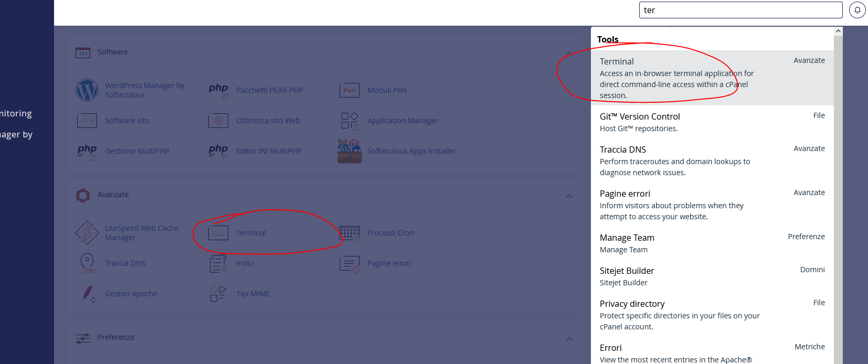Click the Avanzate section title
Viewport: 868px width, 364px height.
(113, 195)
